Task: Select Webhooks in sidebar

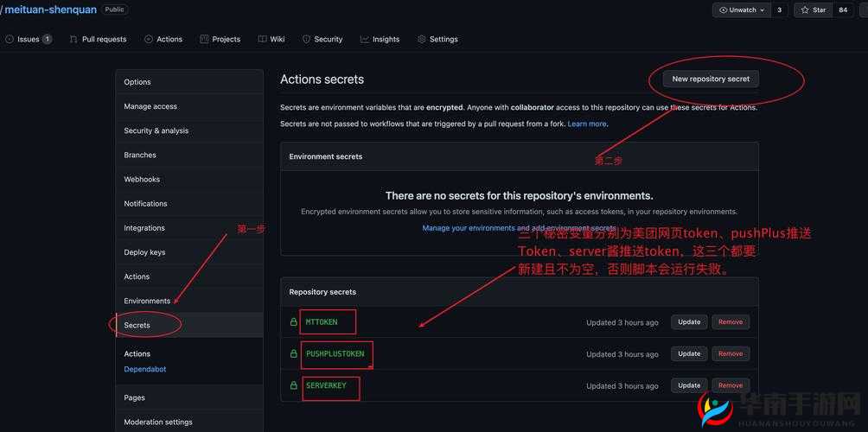Action: [x=189, y=179]
